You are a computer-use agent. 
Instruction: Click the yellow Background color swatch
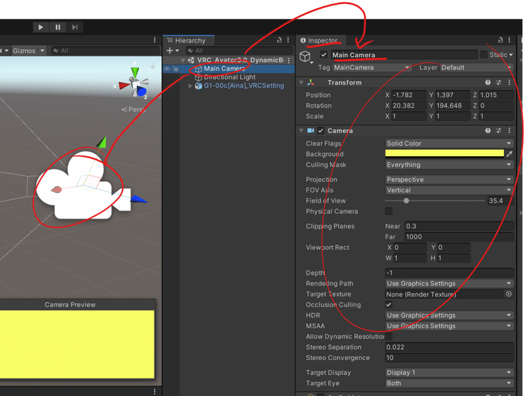444,153
